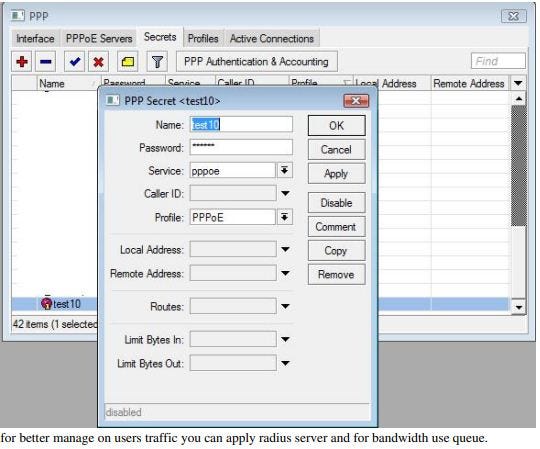Screen dimensions: 540x449
Task: Click the test10 user icon in the list
Action: click(x=46, y=303)
